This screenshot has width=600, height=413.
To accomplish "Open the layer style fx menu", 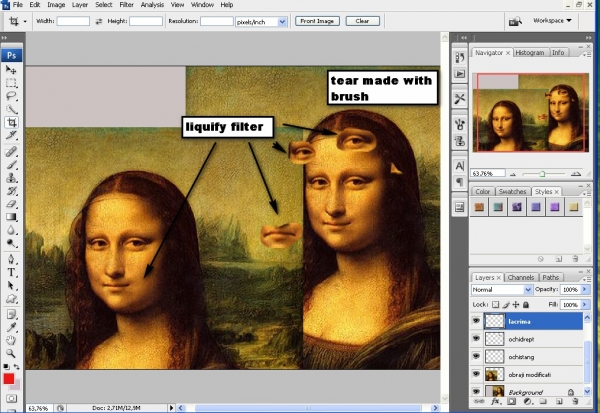I will point(495,402).
